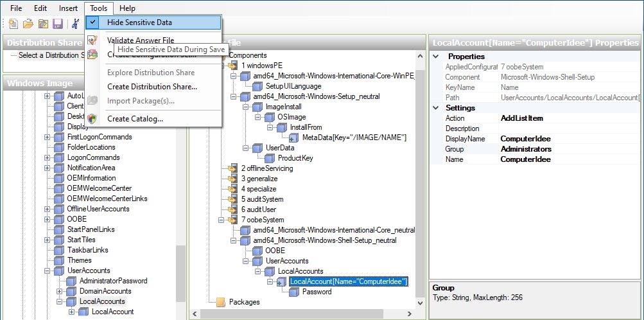
Task: Uncheck Hide Sensitive Data in Tools menu
Action: (x=153, y=22)
